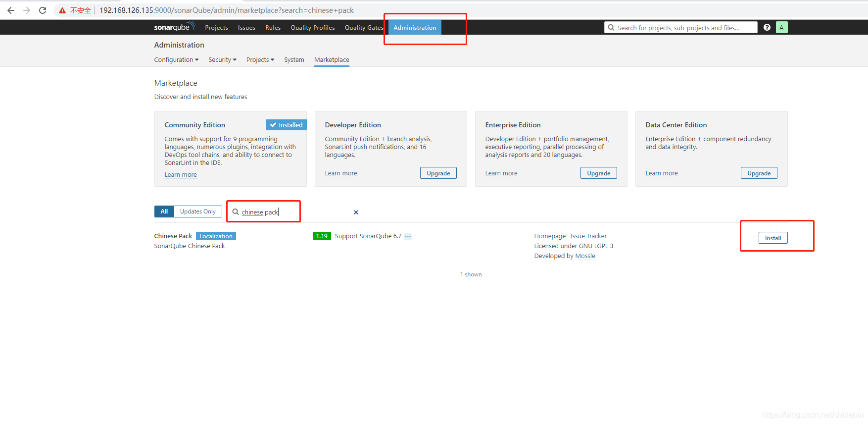Click the Installed badge on Community Edition

[286, 125]
